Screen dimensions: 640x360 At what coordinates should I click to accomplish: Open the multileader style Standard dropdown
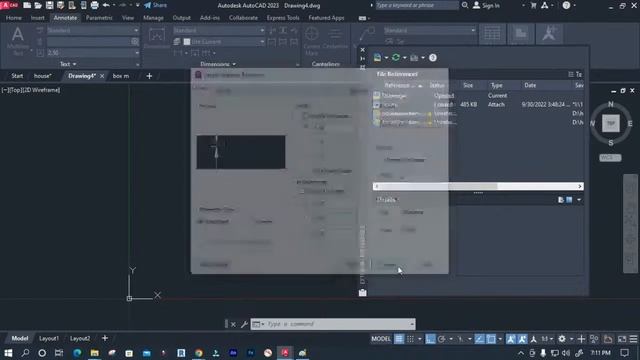click(x=429, y=30)
